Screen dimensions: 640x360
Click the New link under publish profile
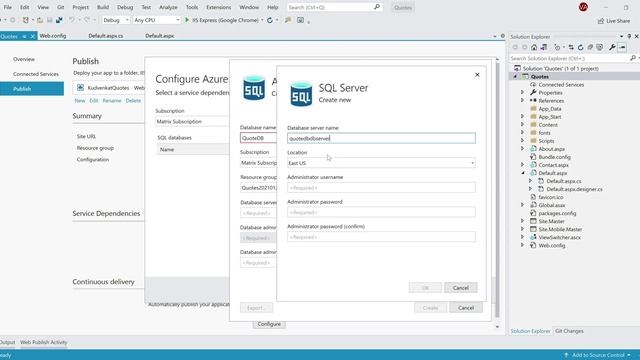click(x=80, y=100)
